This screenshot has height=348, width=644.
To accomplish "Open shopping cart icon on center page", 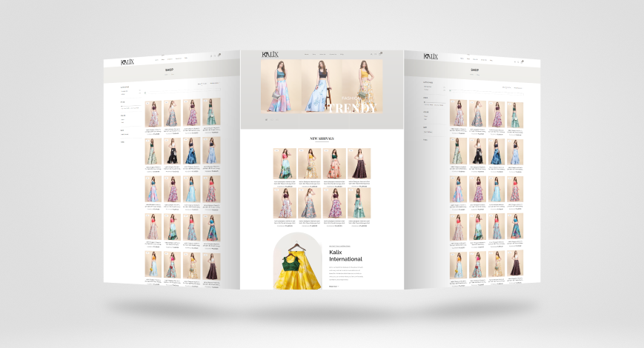I will click(381, 53).
